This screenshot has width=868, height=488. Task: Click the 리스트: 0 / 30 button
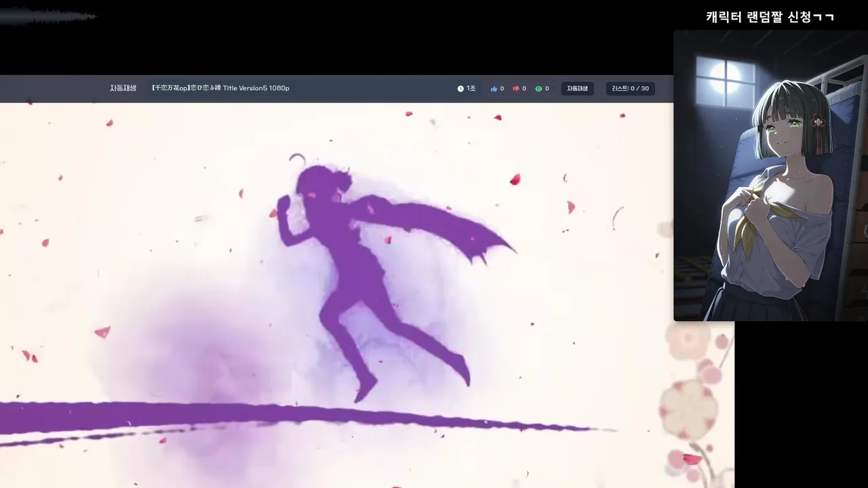(x=630, y=89)
